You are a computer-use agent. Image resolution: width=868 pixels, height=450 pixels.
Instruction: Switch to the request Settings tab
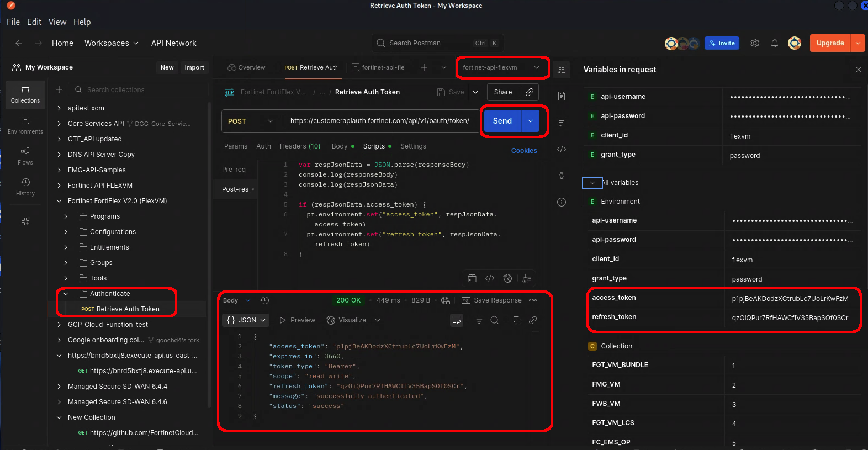tap(413, 146)
